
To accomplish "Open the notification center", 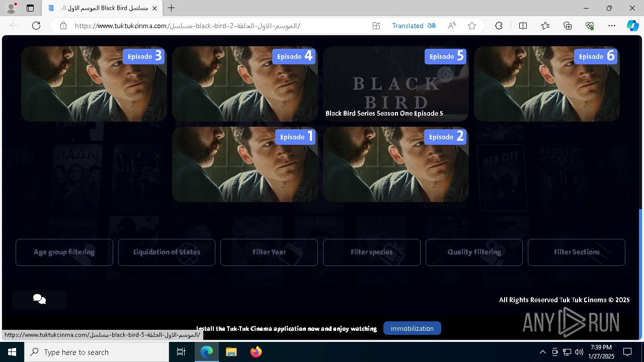I will [x=628, y=352].
